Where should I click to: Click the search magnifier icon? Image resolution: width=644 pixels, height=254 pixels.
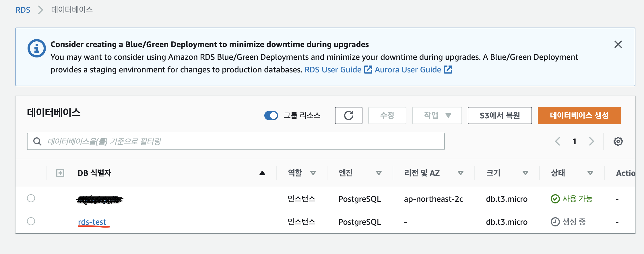pyautogui.click(x=37, y=141)
